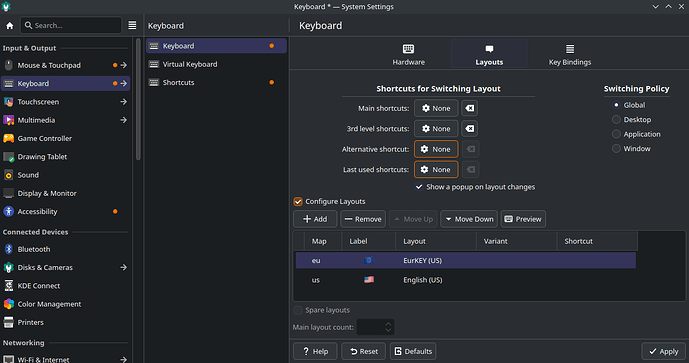This screenshot has height=363, width=689.
Task: Clear the 3rd level shortcuts binding
Action: click(470, 129)
